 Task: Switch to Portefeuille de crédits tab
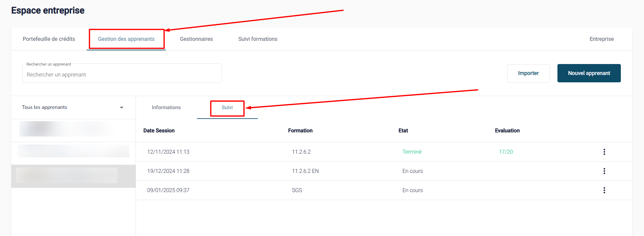coord(49,39)
